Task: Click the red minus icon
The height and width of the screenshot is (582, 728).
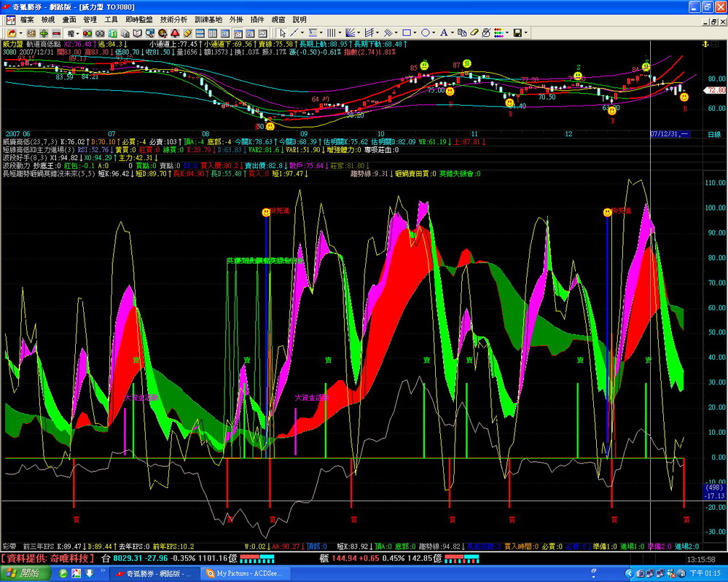Action: coord(56,33)
